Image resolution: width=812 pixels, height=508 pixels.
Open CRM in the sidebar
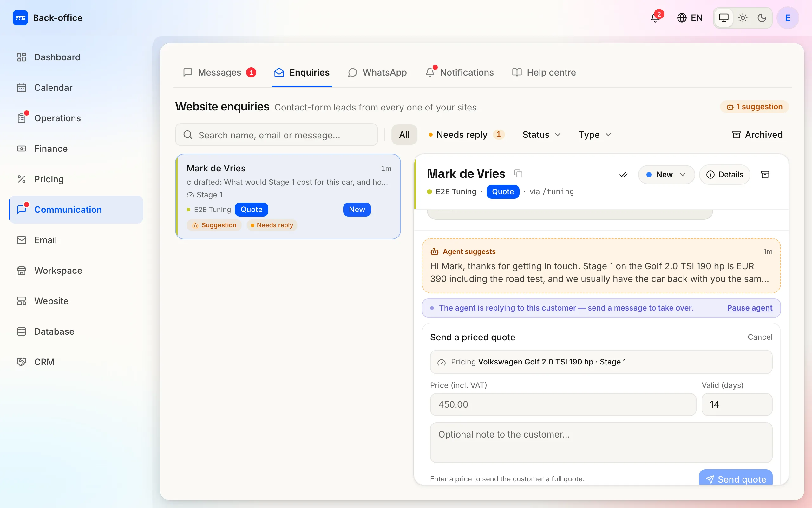[76, 362]
